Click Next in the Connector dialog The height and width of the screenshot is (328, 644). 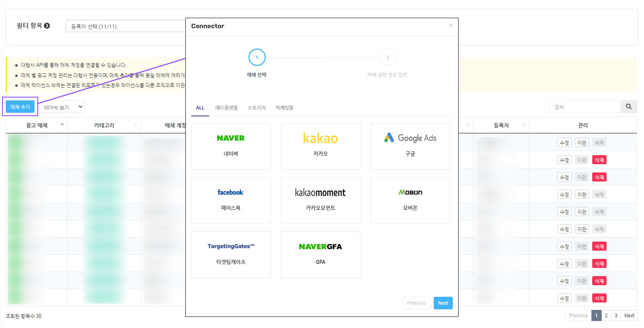tap(443, 303)
